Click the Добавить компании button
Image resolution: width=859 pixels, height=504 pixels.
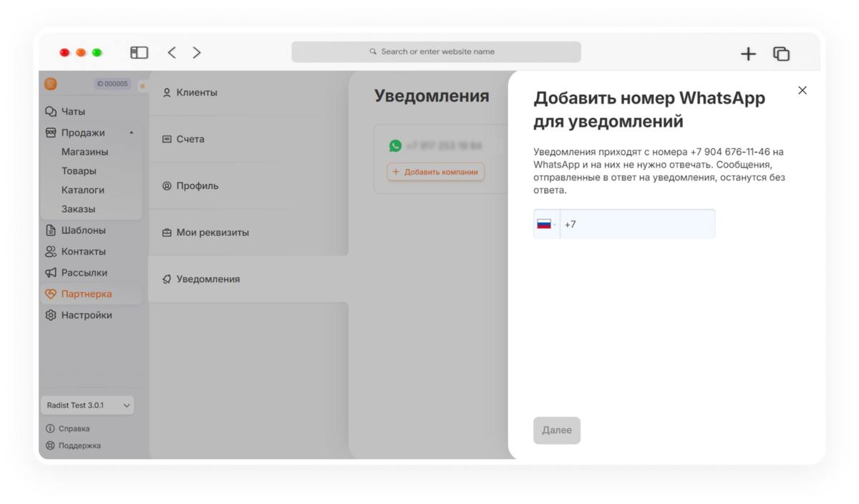click(x=436, y=172)
